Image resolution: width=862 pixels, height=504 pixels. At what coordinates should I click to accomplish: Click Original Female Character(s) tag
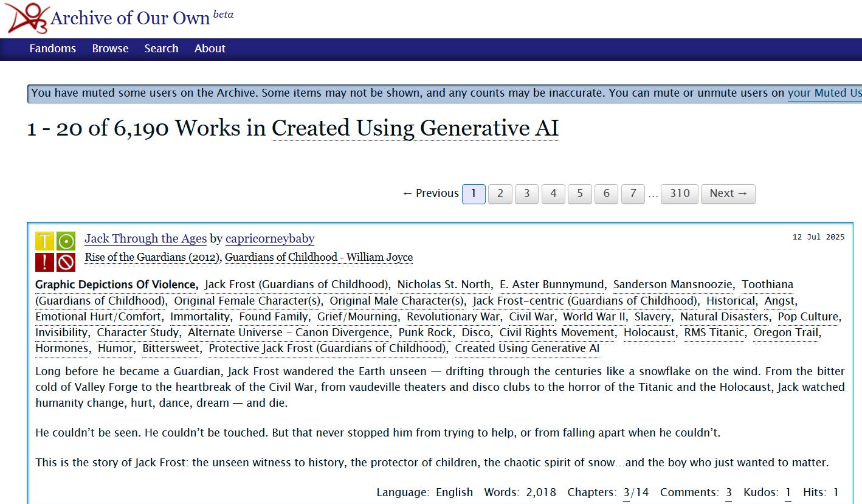[247, 300]
